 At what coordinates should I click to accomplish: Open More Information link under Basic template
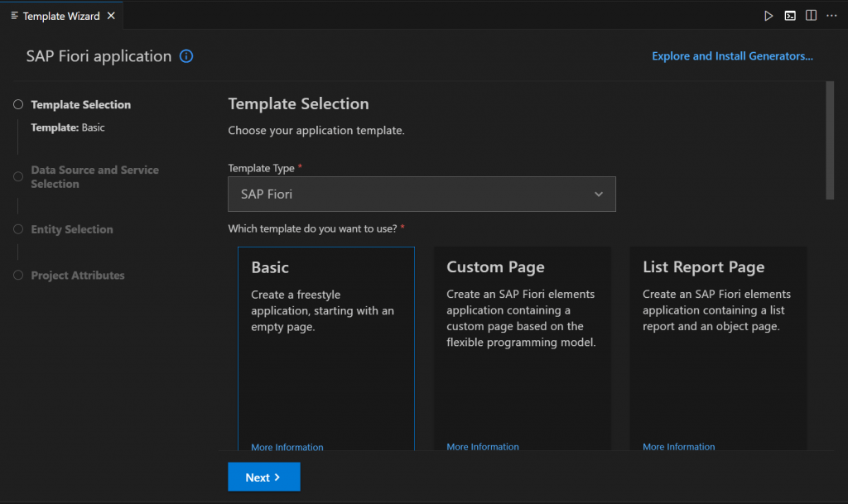pyautogui.click(x=287, y=447)
